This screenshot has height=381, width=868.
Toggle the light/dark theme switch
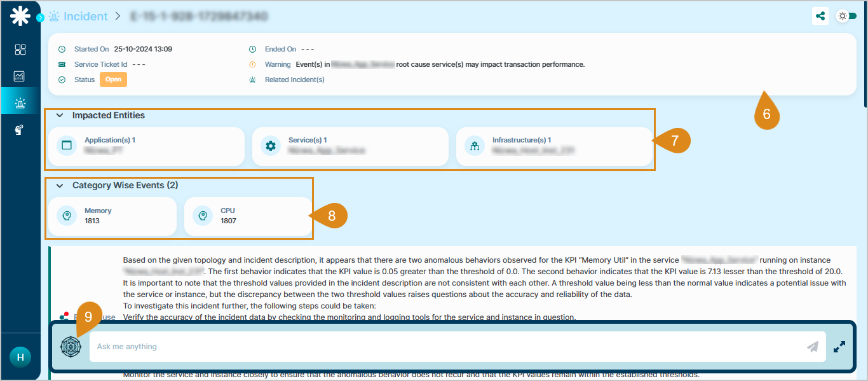(847, 16)
